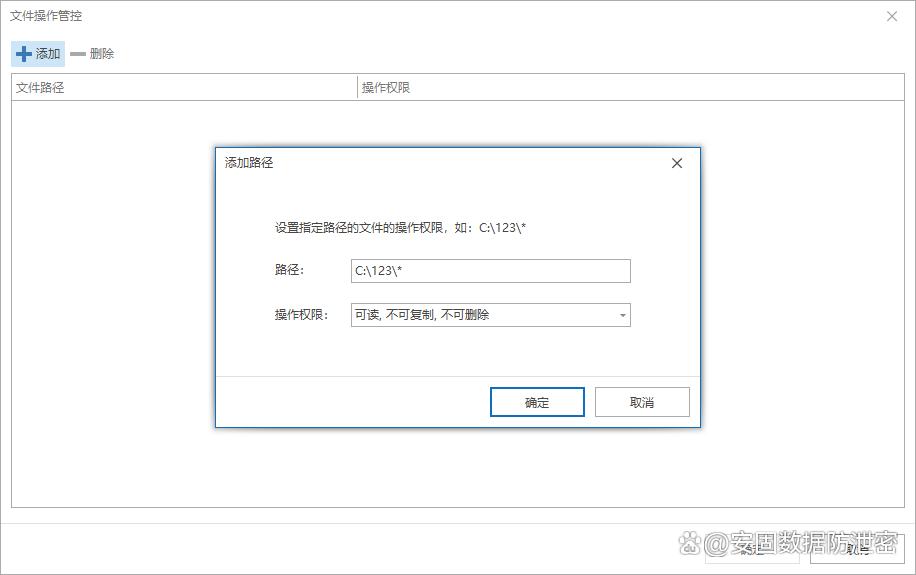Select the 操作权限 column header
Viewport: 916px width, 575px height.
[630, 88]
